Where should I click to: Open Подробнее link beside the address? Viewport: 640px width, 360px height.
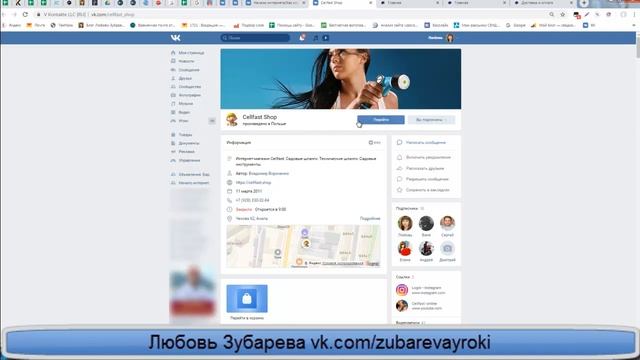[370, 219]
